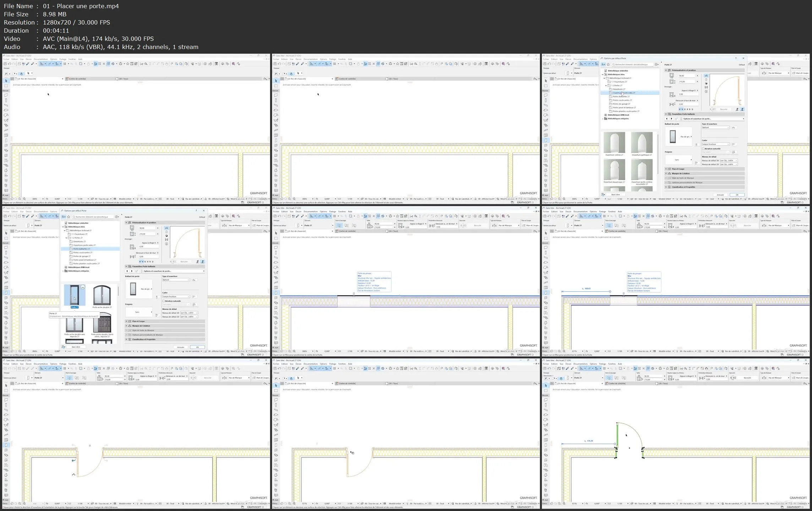Click the 'Boîte Libre' button in the Porte 27 dialog
The image size is (812, 511).
(76, 347)
